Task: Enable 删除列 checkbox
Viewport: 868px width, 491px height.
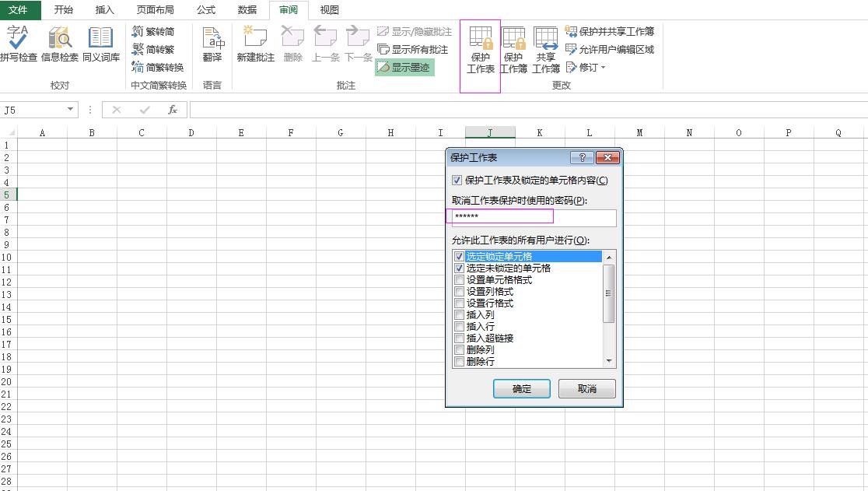Action: point(459,349)
